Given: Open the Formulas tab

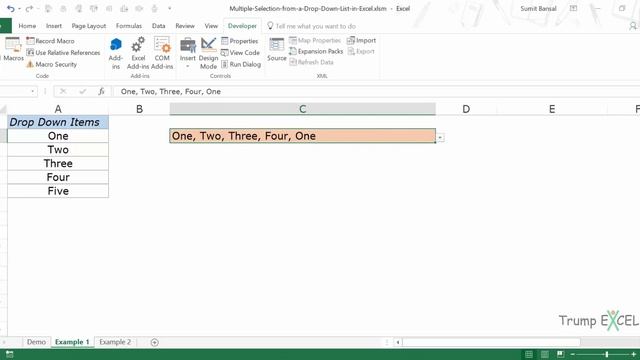Looking at the screenshot, I should [x=129, y=26].
